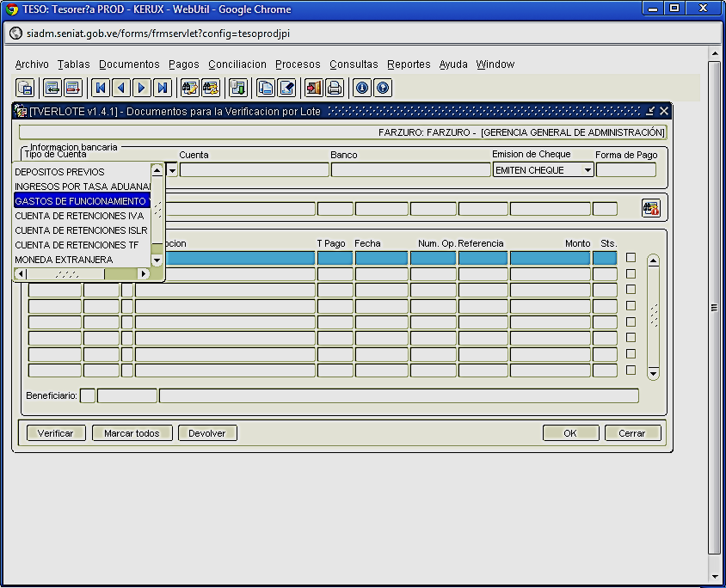This screenshot has width=726, height=588.
Task: Confirm with the OK button
Action: pyautogui.click(x=570, y=433)
